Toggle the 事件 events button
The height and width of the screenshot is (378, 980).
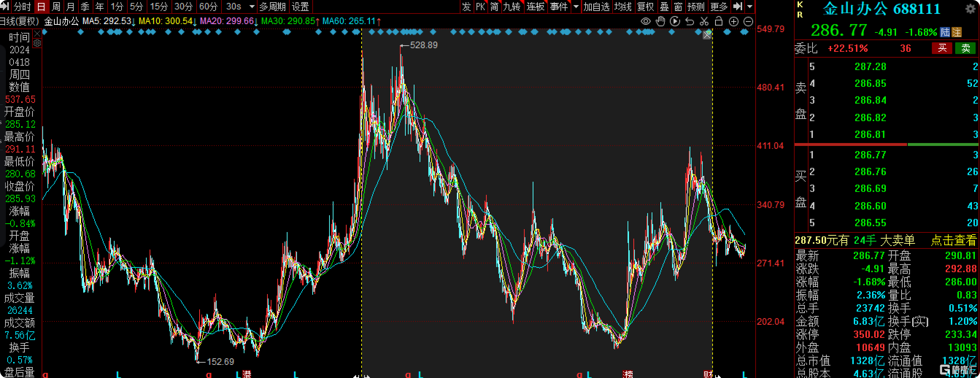pos(559,7)
